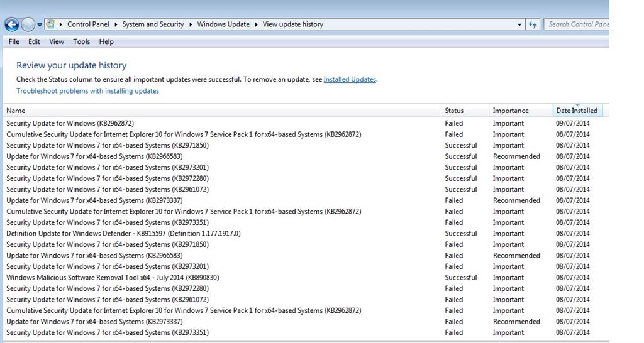644x343 pixels.
Task: Select Security Update for Windows (KB2962872) row
Action: coord(304,124)
